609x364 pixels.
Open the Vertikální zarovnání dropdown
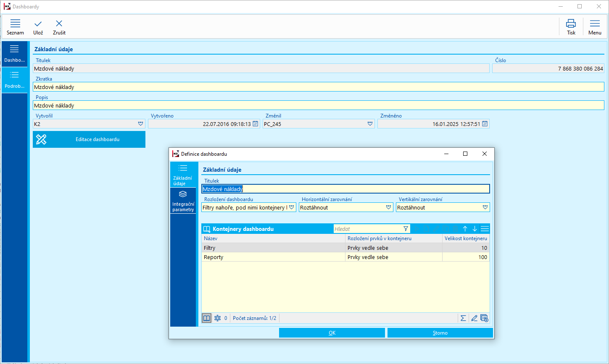(485, 207)
